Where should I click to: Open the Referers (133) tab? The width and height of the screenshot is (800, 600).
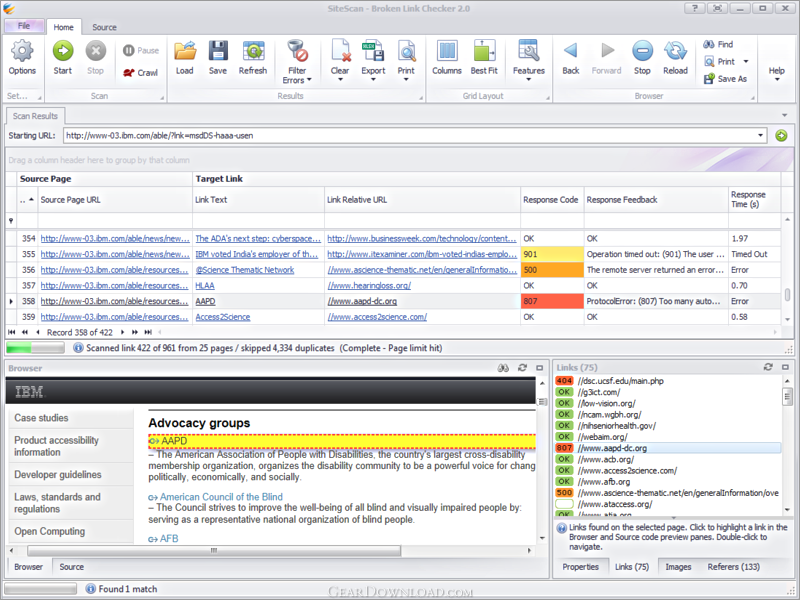pos(733,567)
